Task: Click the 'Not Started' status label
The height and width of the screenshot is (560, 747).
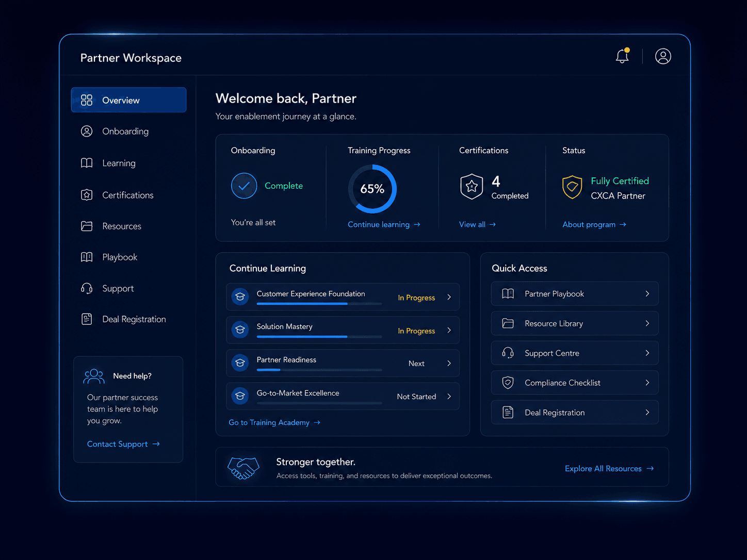Action: 416,397
